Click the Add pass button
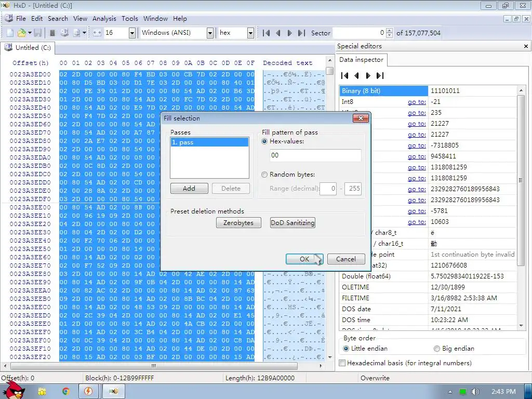Viewport: 532px width, 399px height. click(189, 188)
